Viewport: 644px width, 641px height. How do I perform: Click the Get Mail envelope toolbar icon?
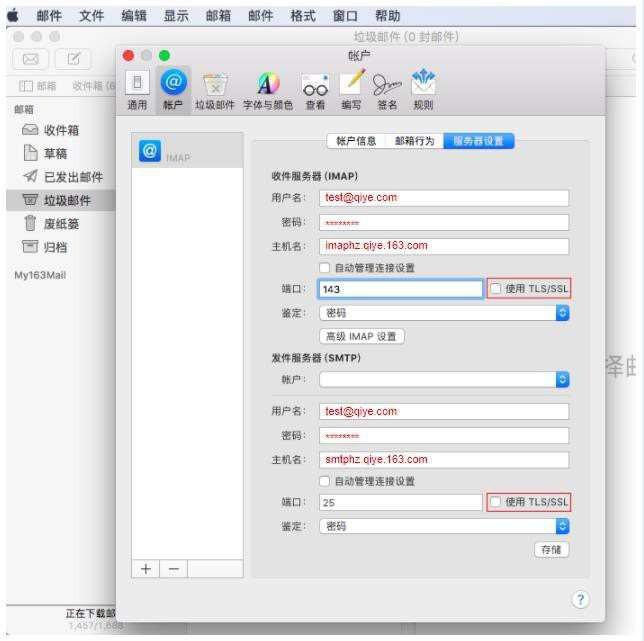[x=31, y=59]
